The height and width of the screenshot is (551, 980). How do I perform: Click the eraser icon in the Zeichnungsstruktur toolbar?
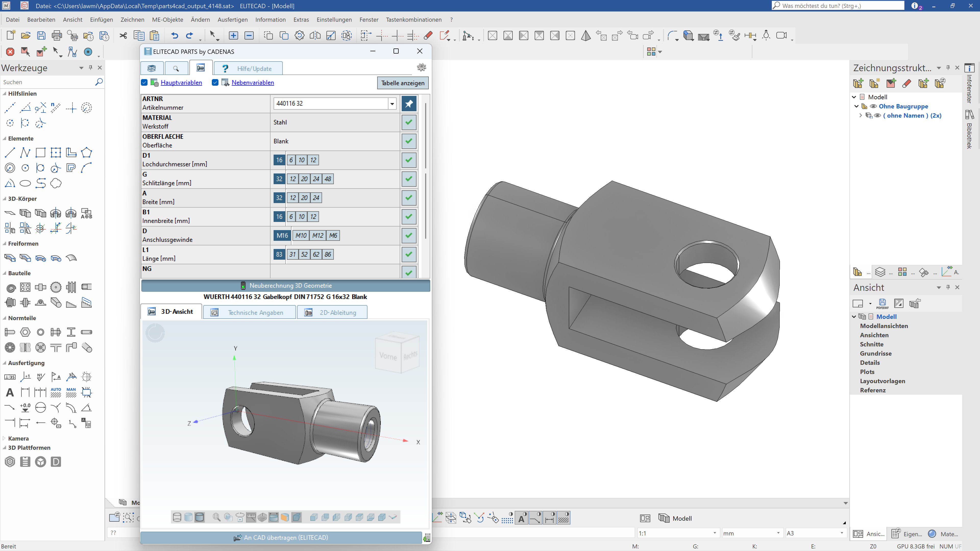[906, 83]
